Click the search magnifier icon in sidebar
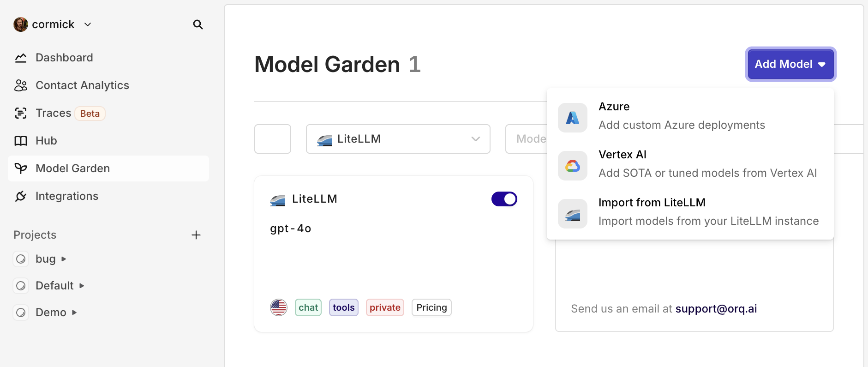Viewport: 868px width, 367px height. 198,24
